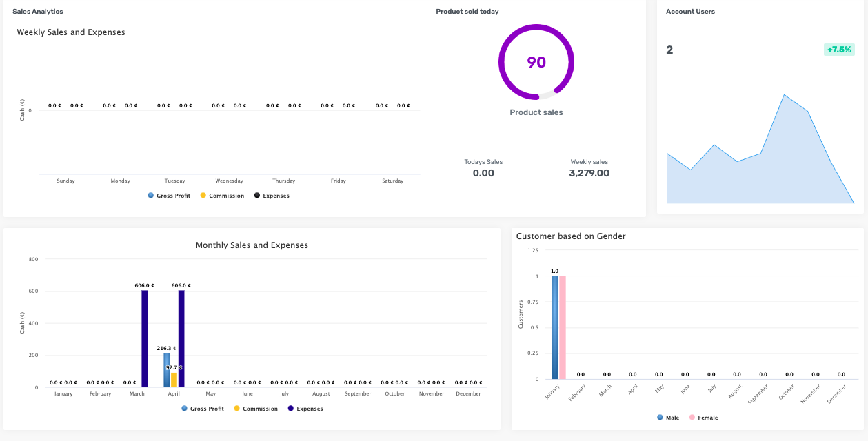Select the April Expenses bar in monthly chart

point(181,338)
